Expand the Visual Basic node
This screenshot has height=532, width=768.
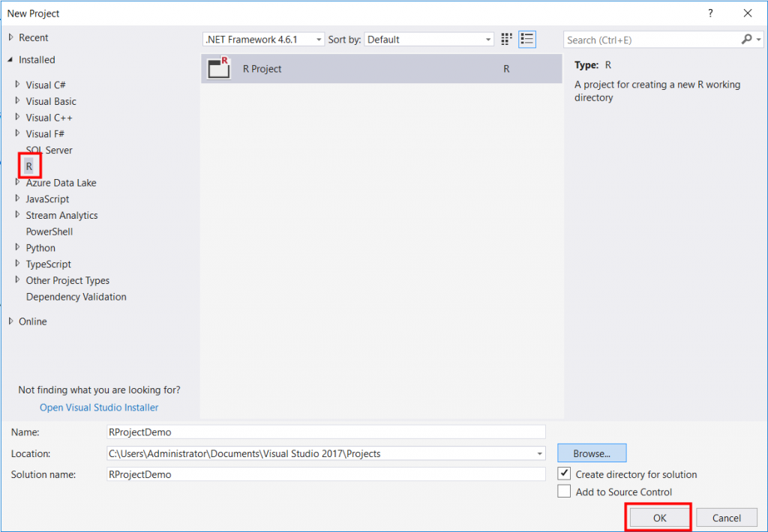pos(18,100)
